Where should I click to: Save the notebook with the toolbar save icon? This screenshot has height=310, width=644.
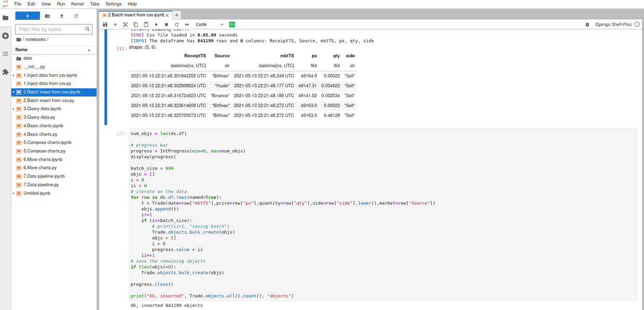[105, 24]
